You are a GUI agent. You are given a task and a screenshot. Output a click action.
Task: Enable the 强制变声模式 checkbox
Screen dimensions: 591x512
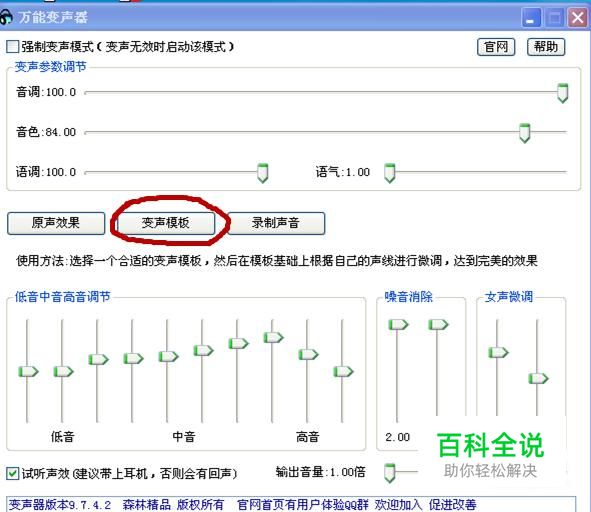[12, 47]
